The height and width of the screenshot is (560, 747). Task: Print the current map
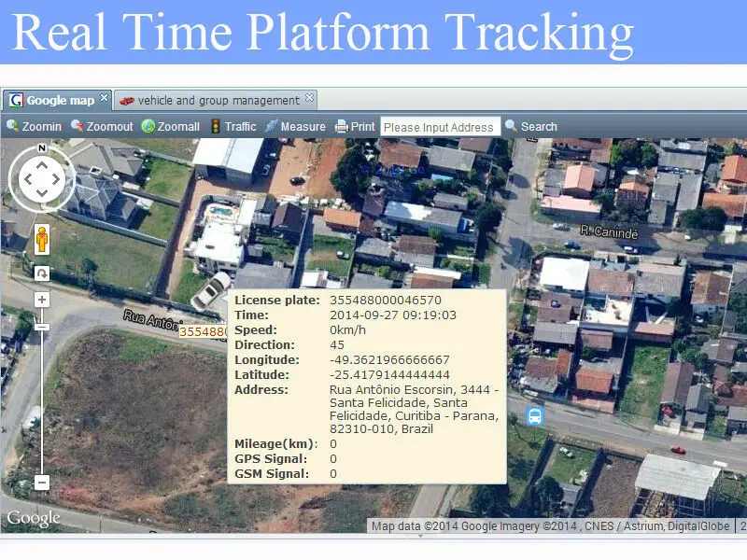356,127
